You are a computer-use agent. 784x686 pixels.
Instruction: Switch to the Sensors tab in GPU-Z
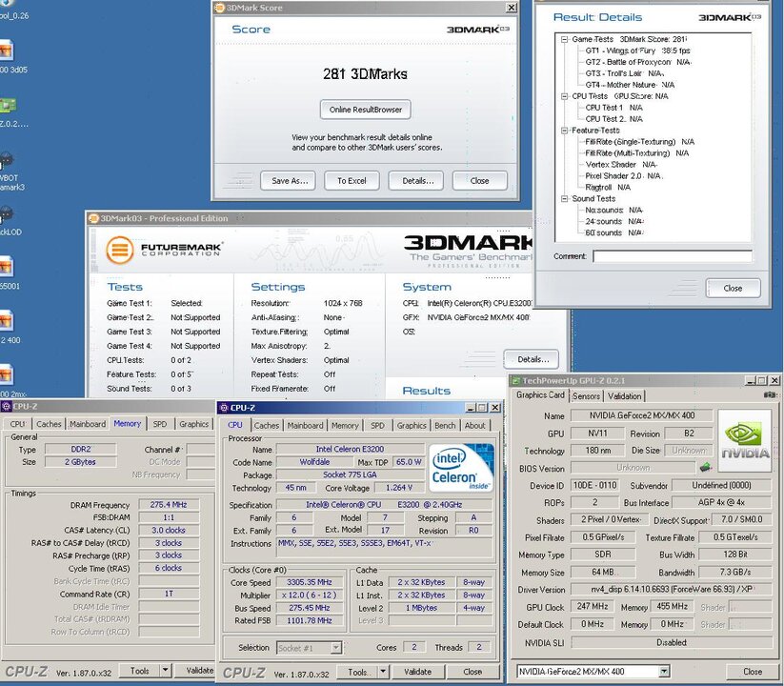586,396
